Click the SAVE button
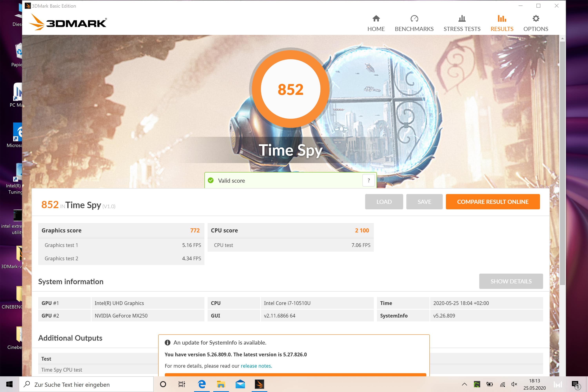This screenshot has width=588, height=392. click(424, 201)
